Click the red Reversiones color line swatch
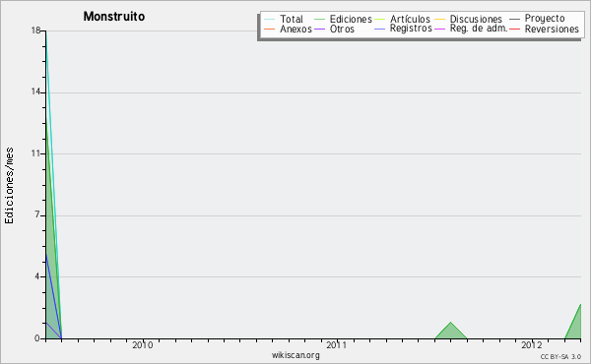Viewport: 591px width, 364px height. tap(514, 29)
